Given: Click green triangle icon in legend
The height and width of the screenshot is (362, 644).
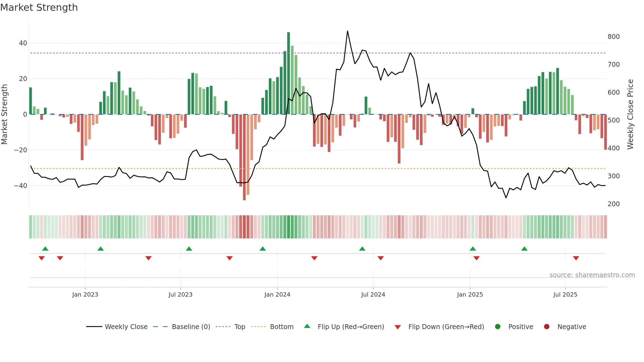Looking at the screenshot, I should (x=307, y=326).
